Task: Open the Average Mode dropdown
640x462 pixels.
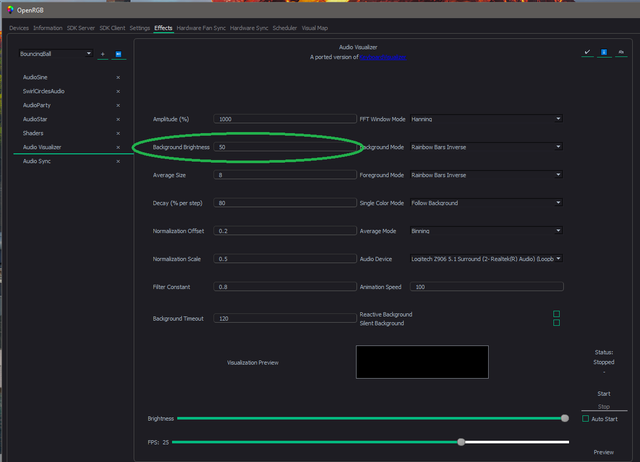Action: coord(486,231)
